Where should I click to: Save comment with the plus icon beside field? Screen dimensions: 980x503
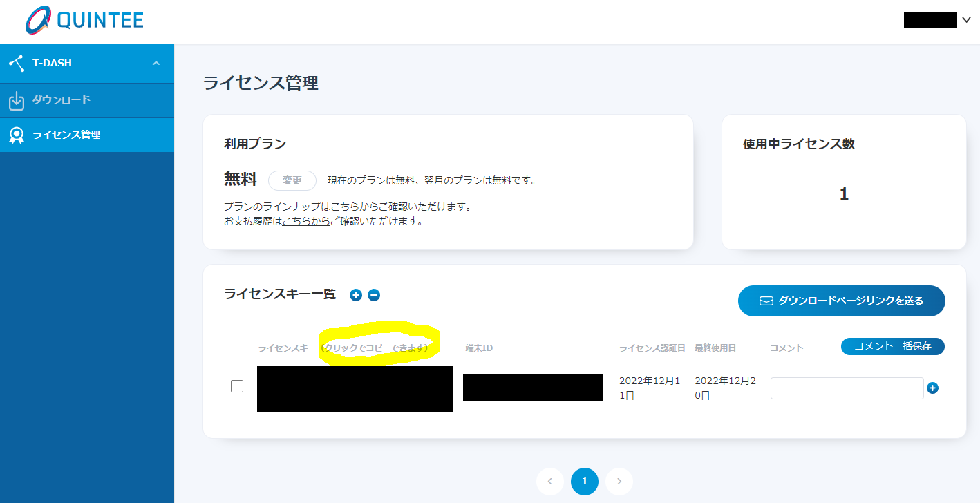pyautogui.click(x=932, y=388)
